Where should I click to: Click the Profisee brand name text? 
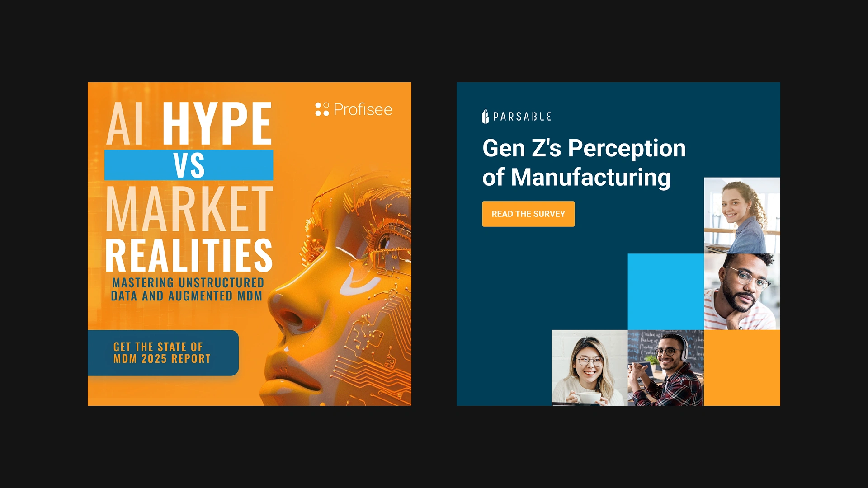coord(363,109)
